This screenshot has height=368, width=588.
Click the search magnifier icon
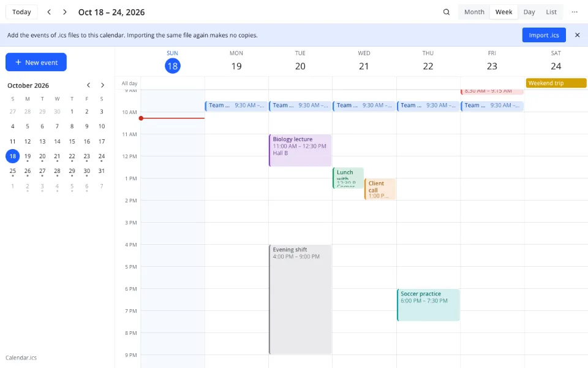(x=447, y=12)
